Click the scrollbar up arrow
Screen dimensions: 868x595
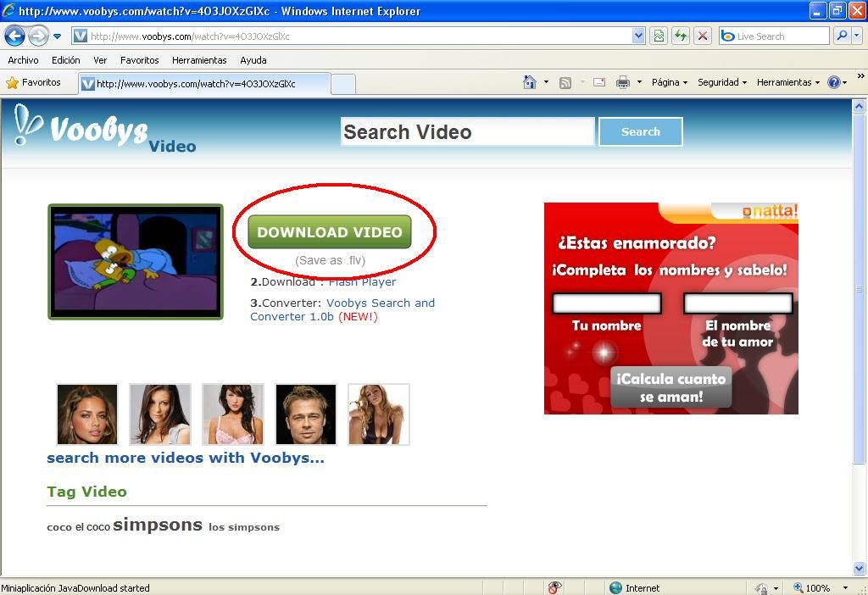coord(860,106)
